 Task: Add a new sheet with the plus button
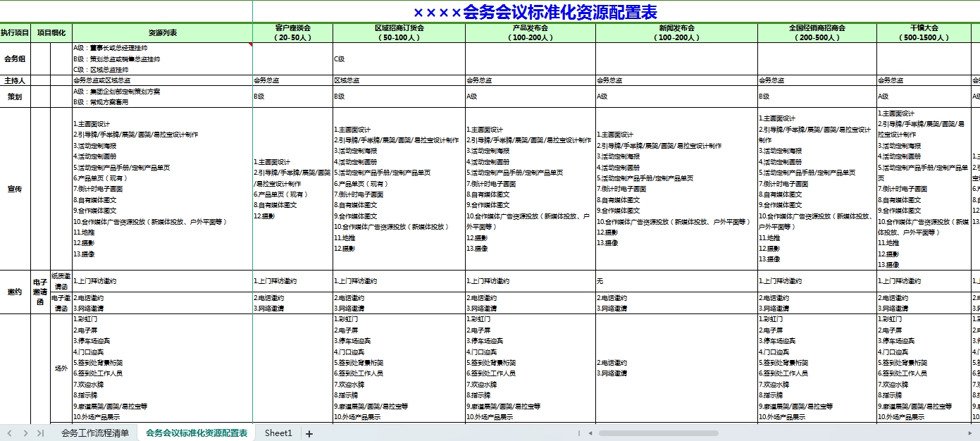point(309,433)
